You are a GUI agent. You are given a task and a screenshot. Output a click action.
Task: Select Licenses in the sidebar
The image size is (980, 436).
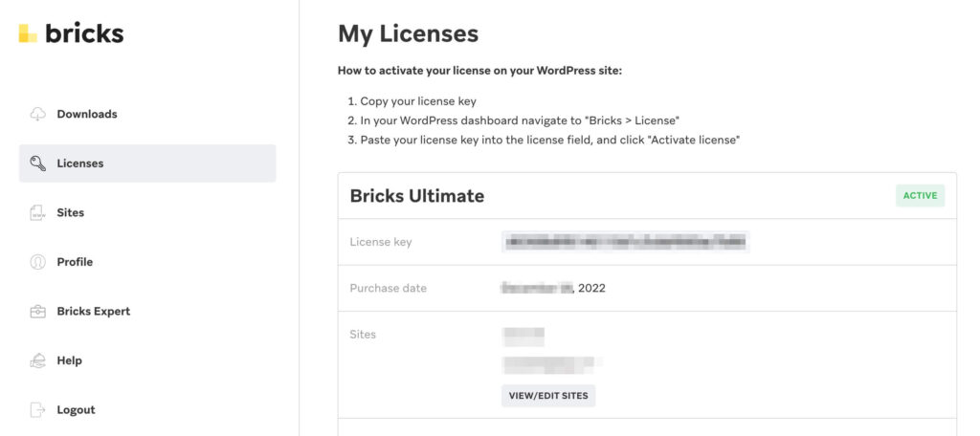pos(80,163)
